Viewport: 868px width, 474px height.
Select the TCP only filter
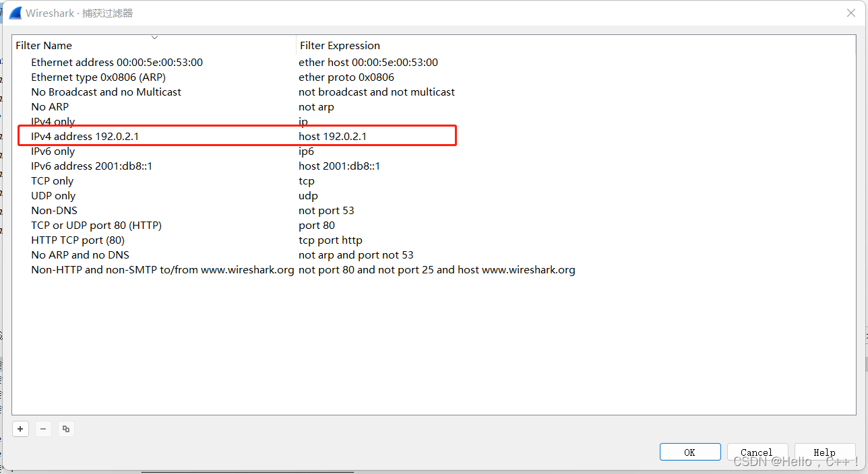[52, 180]
